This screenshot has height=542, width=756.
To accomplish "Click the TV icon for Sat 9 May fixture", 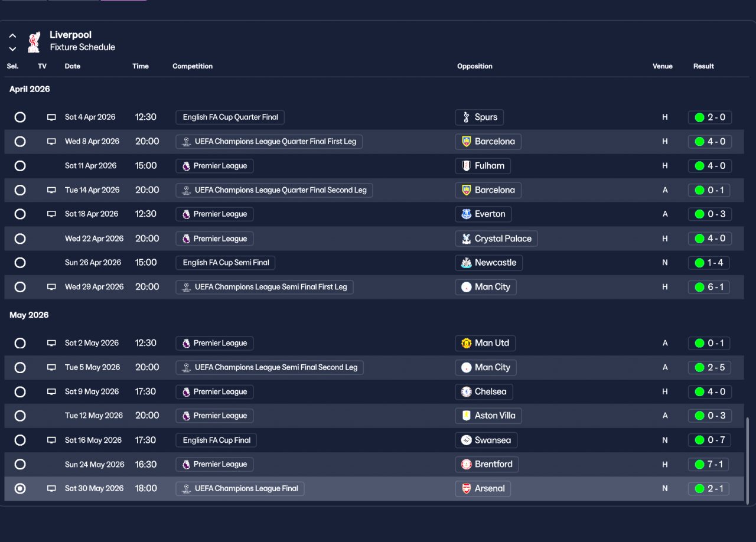I will [51, 391].
